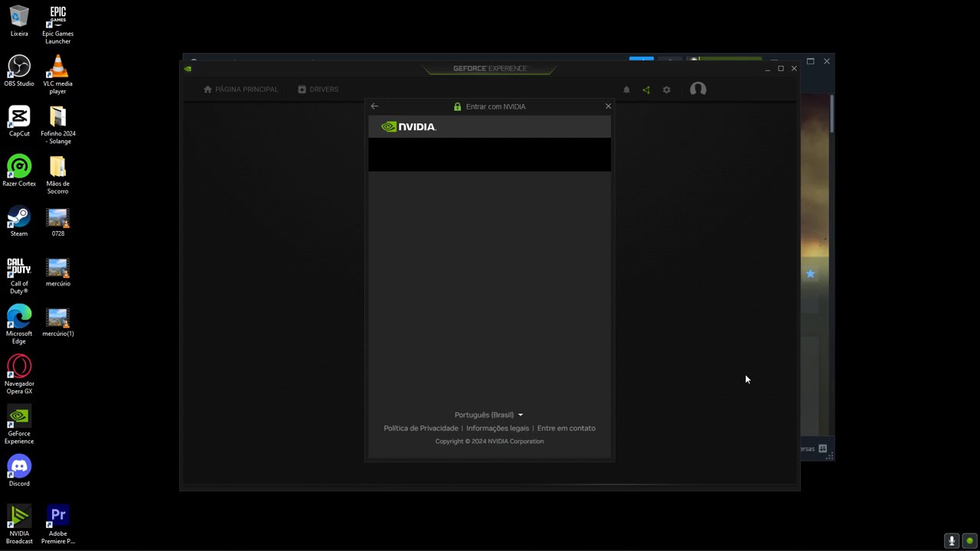Close the Entrar com NVIDIA dialog
This screenshot has width=980, height=551.
tap(608, 106)
